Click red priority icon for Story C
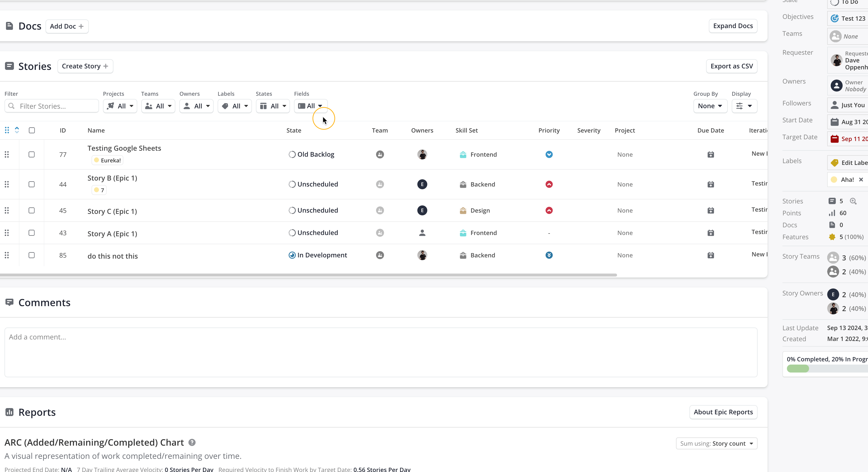The height and width of the screenshot is (472, 868). (549, 210)
